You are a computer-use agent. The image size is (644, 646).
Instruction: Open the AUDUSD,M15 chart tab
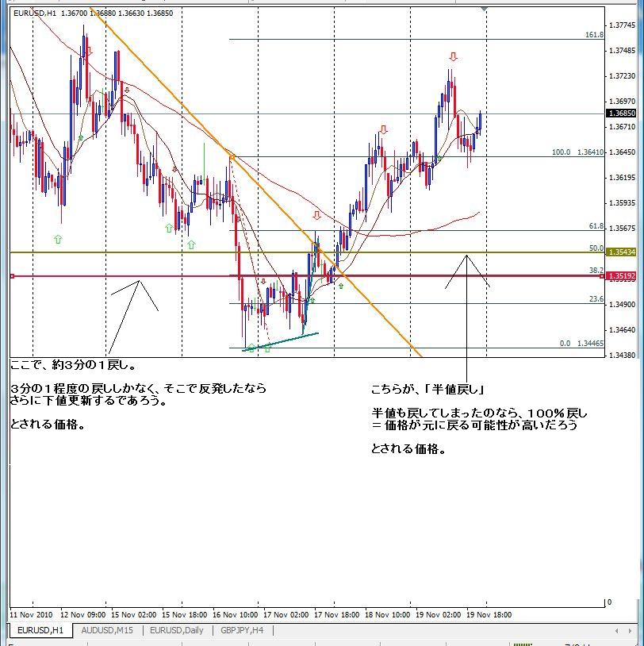click(107, 630)
